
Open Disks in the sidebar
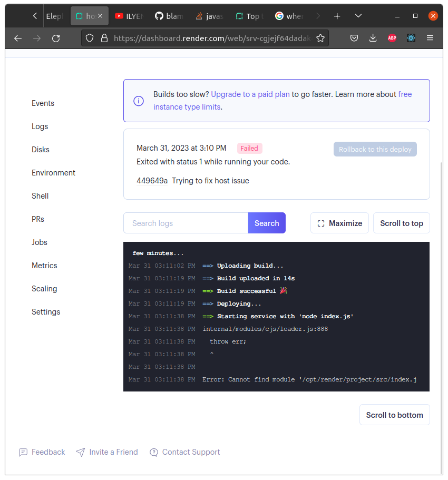click(41, 150)
